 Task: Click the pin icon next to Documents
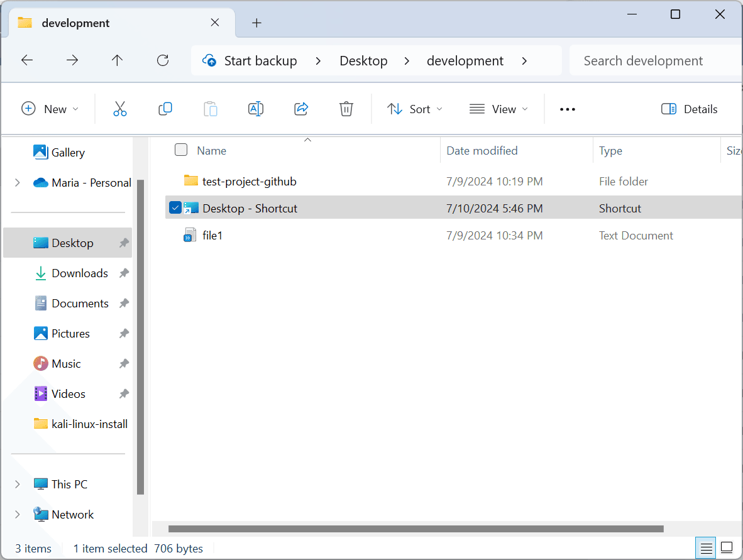(x=124, y=303)
